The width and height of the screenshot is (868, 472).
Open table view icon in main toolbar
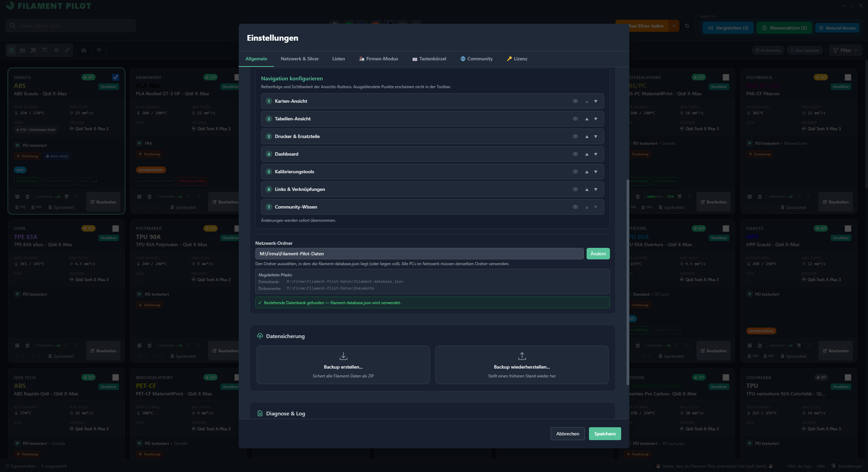click(x=22, y=50)
